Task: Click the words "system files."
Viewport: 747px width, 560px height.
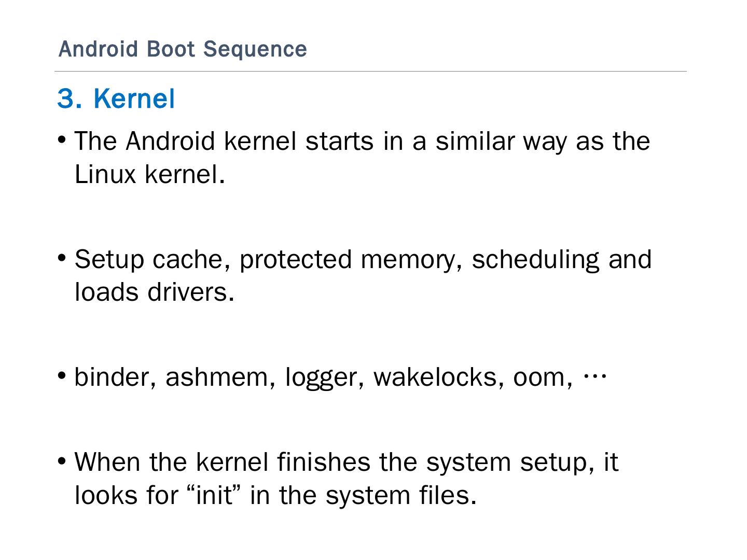Action: click(x=400, y=495)
